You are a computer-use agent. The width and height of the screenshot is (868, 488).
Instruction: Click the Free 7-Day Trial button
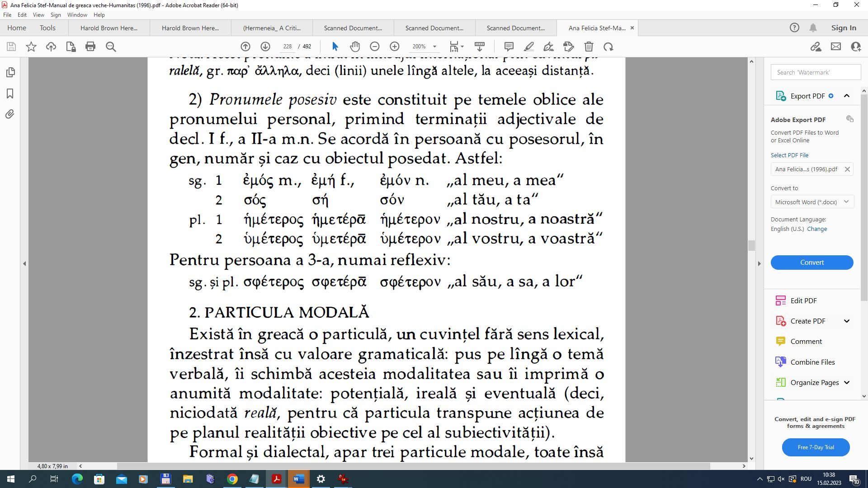coord(816,447)
